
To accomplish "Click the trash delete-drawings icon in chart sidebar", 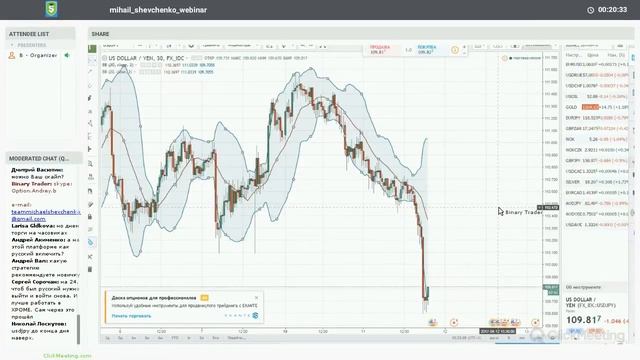I will click(x=90, y=269).
